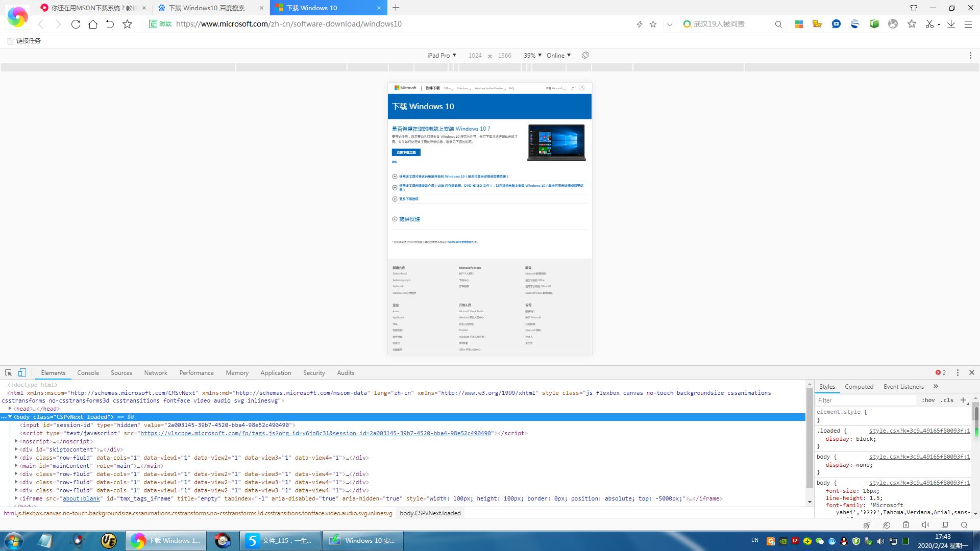Click the download tool now button
The width and height of the screenshot is (980, 551).
[x=406, y=153]
